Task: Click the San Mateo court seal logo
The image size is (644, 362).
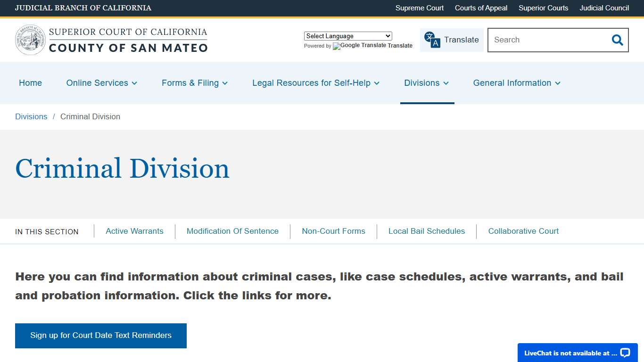Action: click(x=30, y=39)
